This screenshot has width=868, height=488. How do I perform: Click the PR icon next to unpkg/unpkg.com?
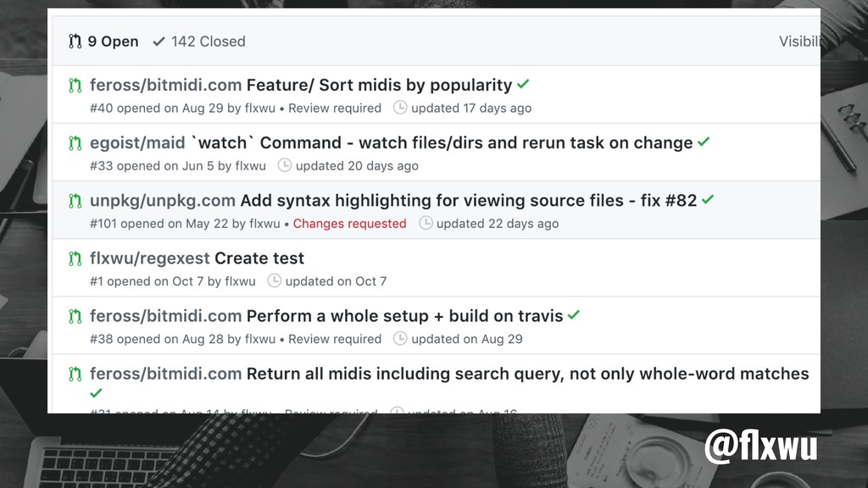[x=75, y=200]
